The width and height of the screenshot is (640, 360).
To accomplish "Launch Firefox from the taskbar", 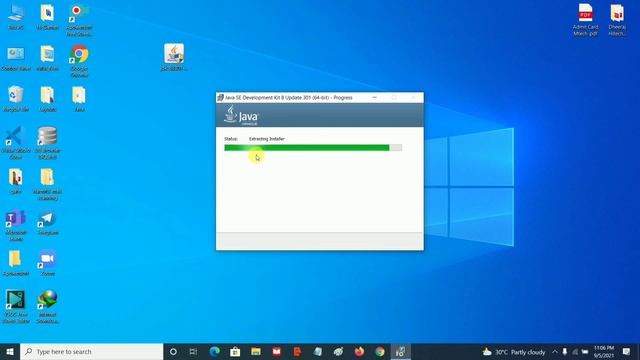I will (x=359, y=351).
